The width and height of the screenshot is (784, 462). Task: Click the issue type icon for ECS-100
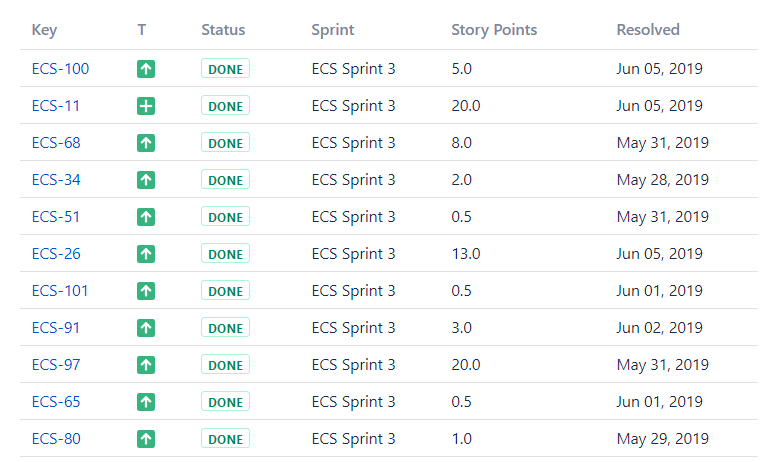[146, 69]
